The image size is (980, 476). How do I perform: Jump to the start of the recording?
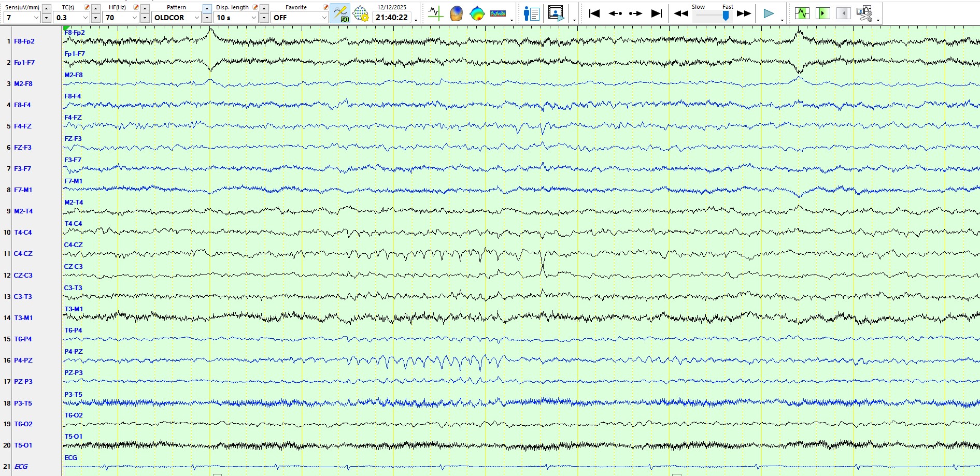594,13
